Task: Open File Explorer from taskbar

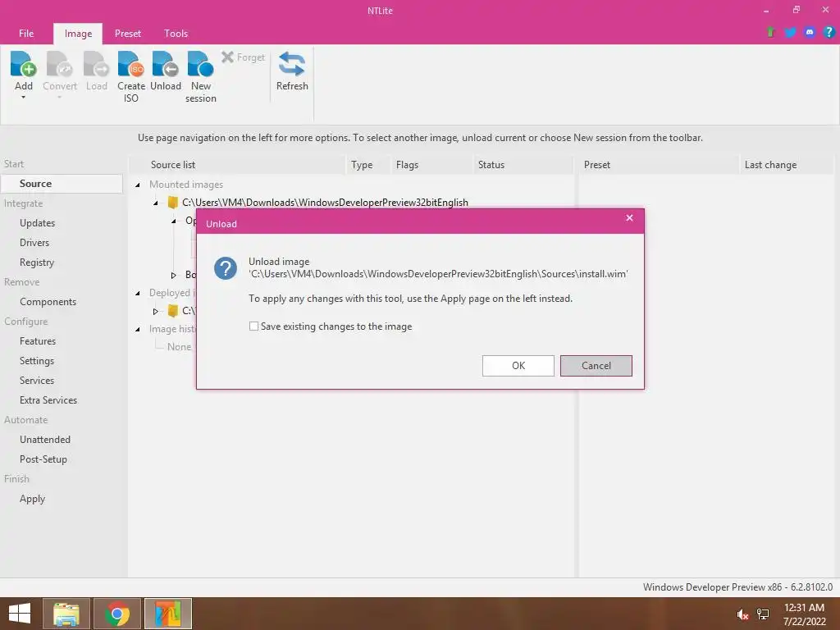Action: [x=66, y=614]
